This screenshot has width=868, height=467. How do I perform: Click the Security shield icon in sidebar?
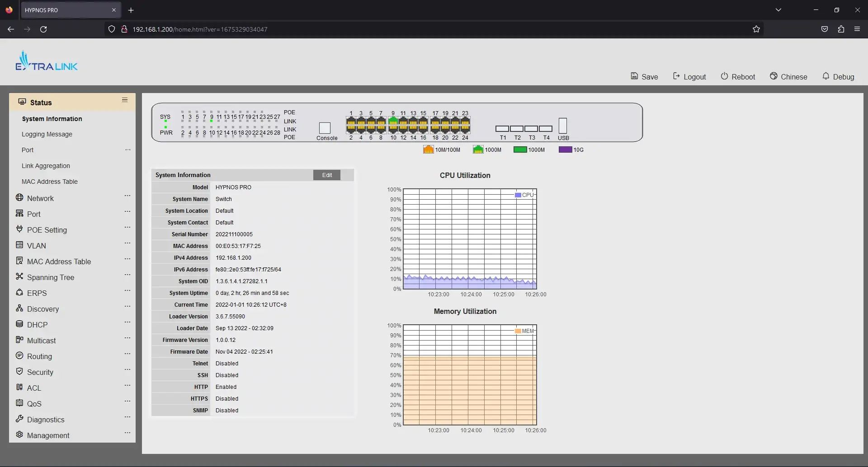pyautogui.click(x=19, y=372)
